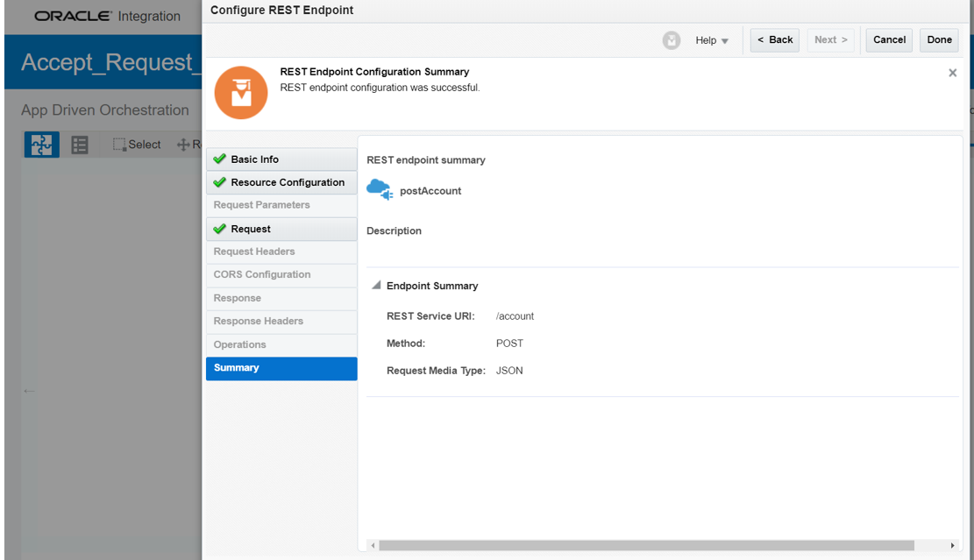Click the green checkmark beside Request
Viewport: 974px width, 560px height.
point(220,229)
